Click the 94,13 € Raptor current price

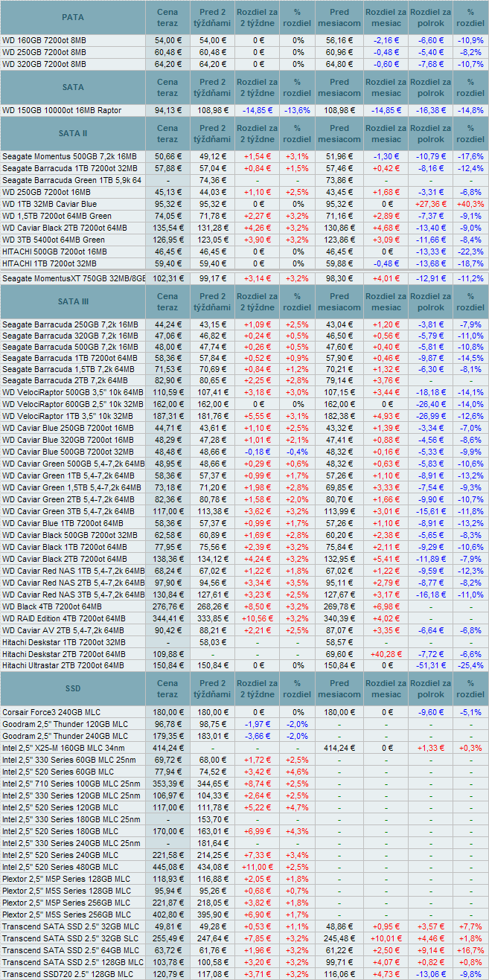click(168, 110)
